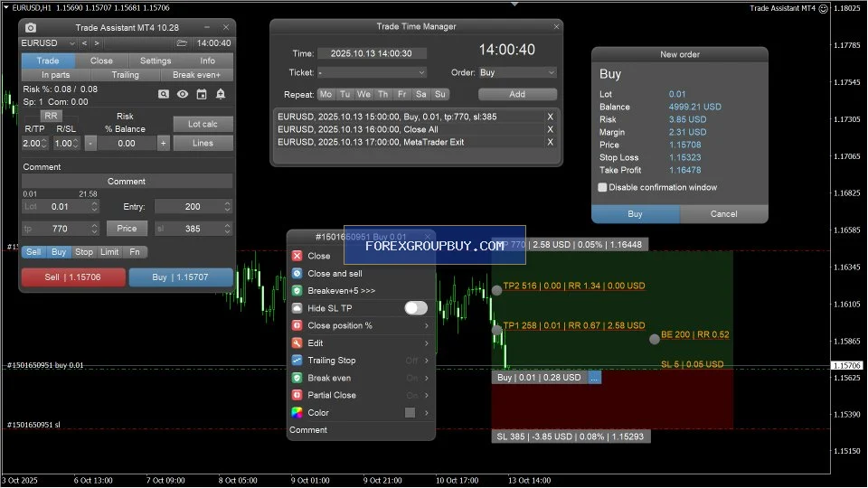Click the Trailing Stop chart icon
The width and height of the screenshot is (868, 488).
[297, 361]
